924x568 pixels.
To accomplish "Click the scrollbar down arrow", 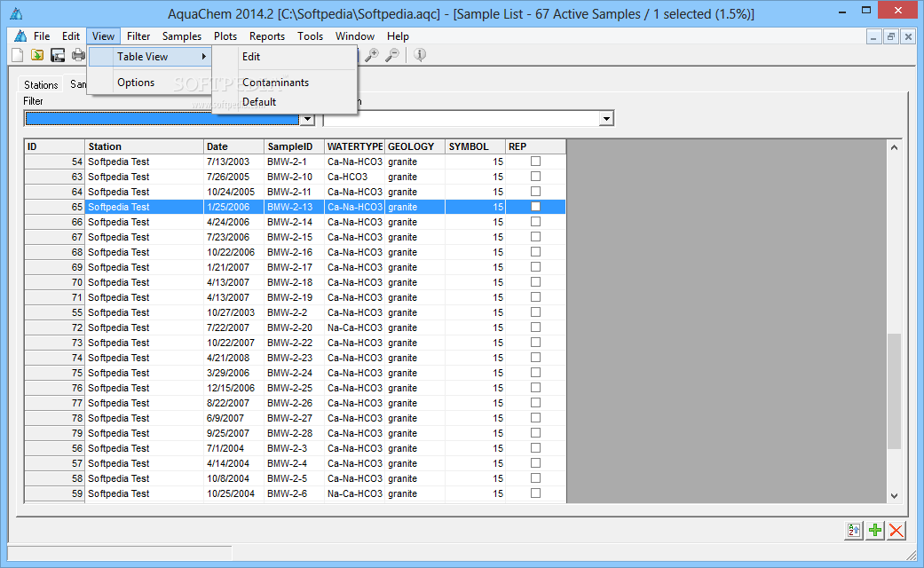I will 894,496.
